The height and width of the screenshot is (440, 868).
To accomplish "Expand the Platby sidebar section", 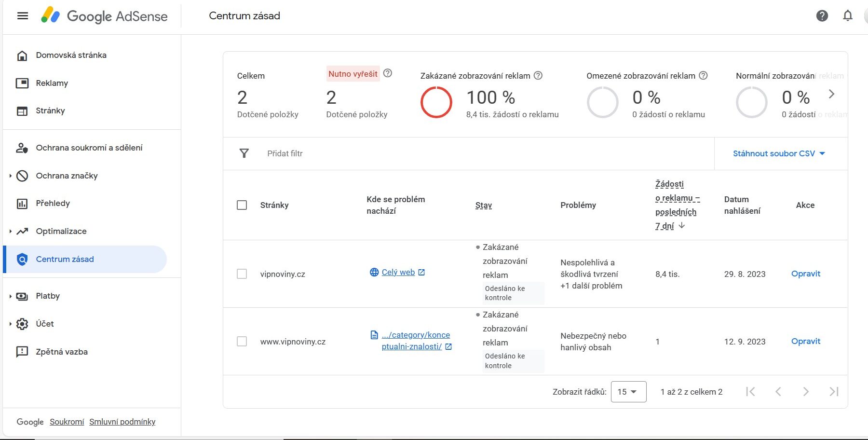I will coord(10,296).
